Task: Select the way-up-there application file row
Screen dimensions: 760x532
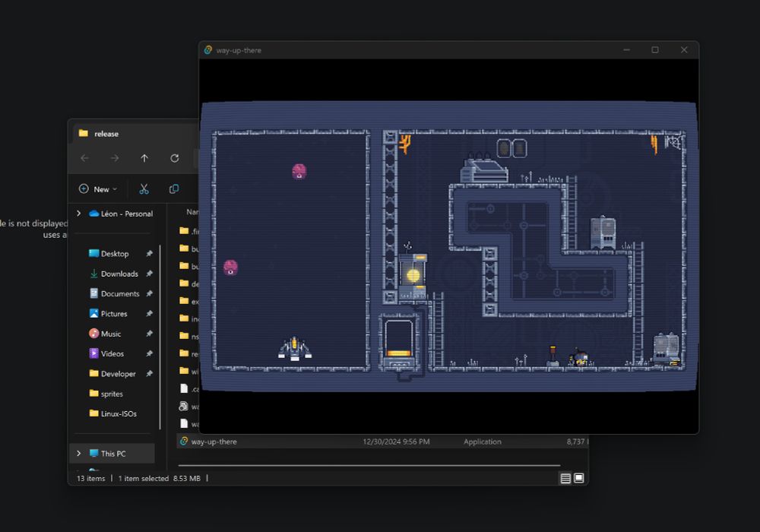Action: coord(383,442)
